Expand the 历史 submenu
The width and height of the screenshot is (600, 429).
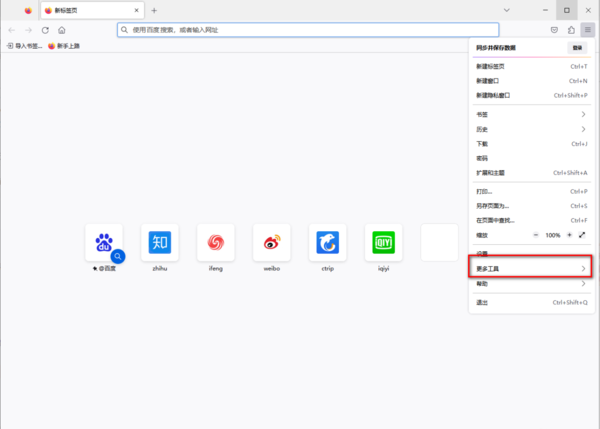tap(530, 129)
